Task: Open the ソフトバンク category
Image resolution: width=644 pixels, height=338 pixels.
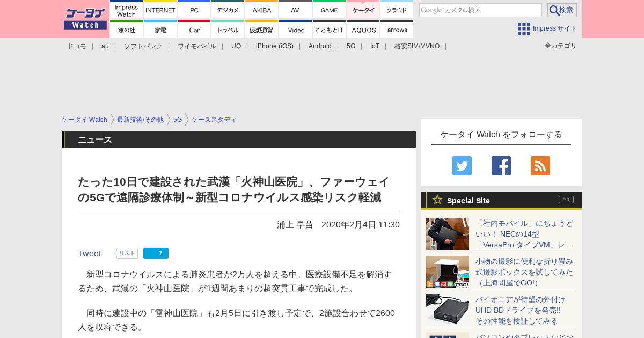Action: (143, 46)
